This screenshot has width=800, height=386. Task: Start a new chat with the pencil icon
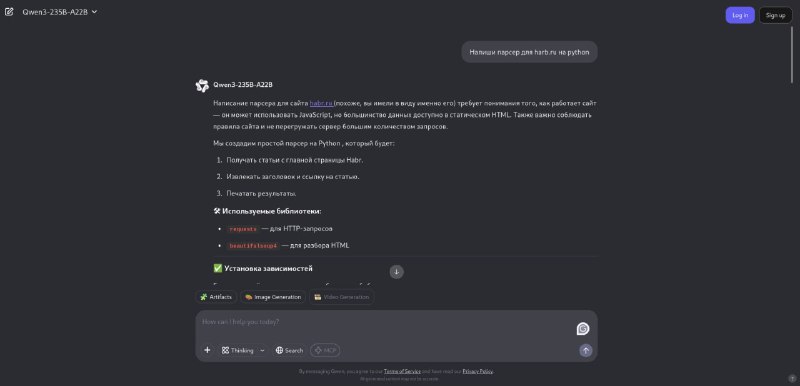[x=9, y=12]
